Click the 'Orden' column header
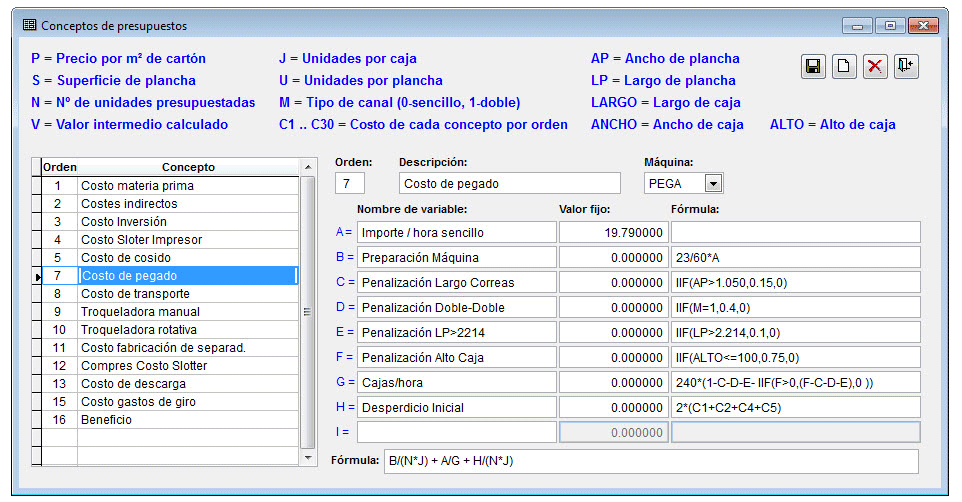Screen dimensions: 962x502 pos(60,167)
